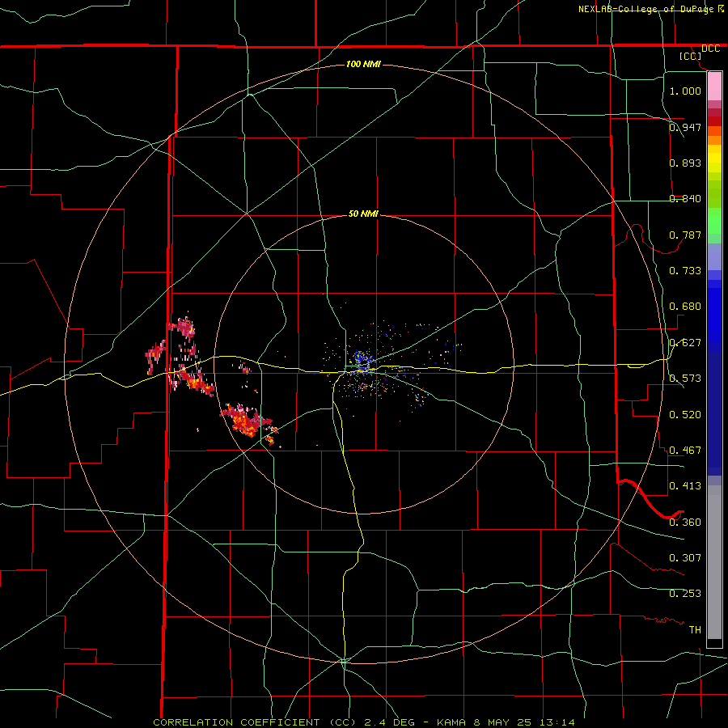This screenshot has height=728, width=728.
Task: Select the 0.947 scale value
Action: [x=685, y=127]
